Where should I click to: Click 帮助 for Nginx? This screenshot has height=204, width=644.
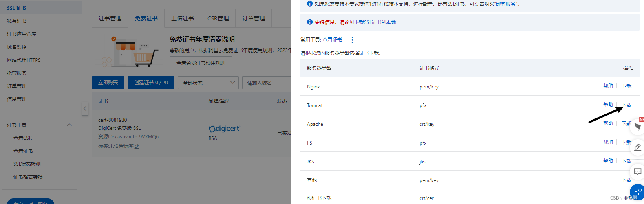[608, 86]
